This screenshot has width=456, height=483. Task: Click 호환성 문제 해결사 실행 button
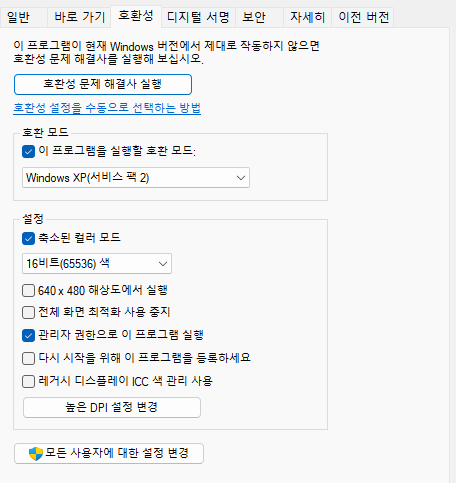[103, 84]
